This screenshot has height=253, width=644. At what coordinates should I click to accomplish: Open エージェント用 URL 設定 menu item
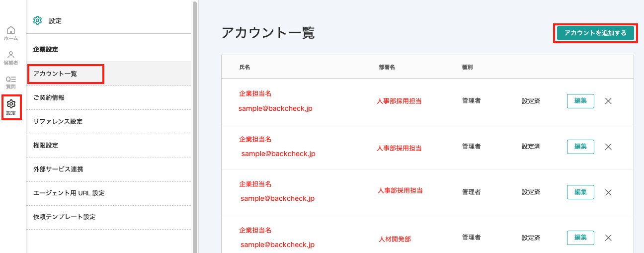pyautogui.click(x=109, y=193)
